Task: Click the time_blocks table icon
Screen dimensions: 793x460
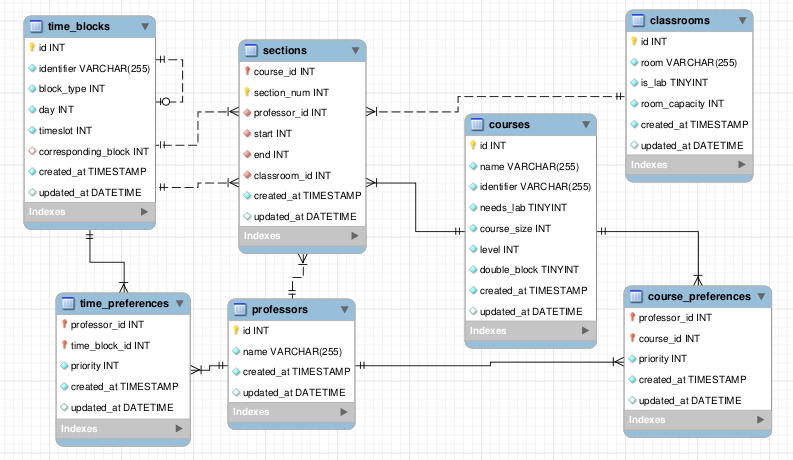Action: pos(36,26)
